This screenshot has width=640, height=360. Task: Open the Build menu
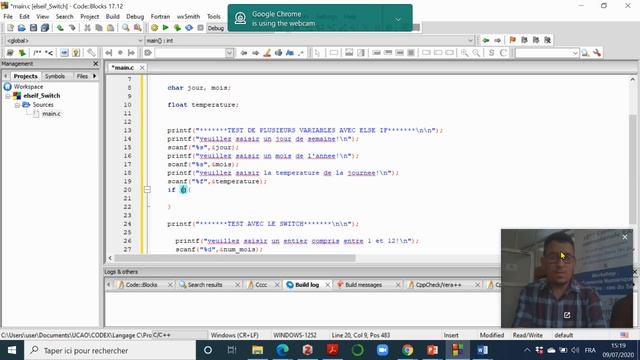(x=113, y=16)
